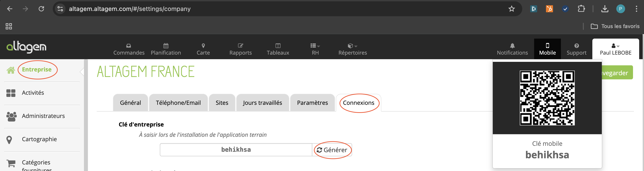Bookmark this page with the star icon

coord(511,9)
